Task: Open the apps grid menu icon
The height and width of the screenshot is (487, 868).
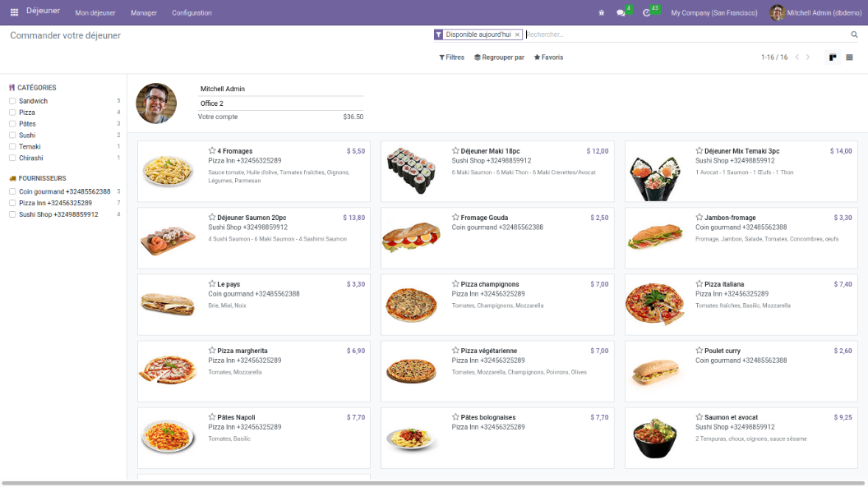Action: pos(14,12)
